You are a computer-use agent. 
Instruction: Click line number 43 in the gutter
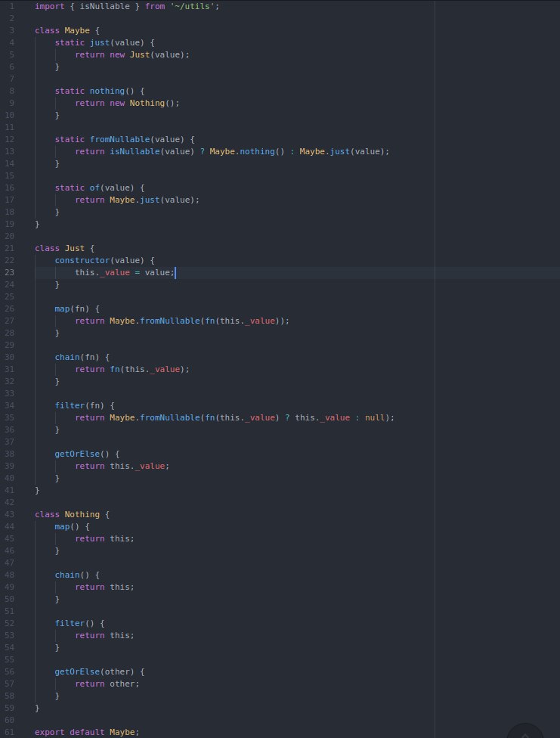point(9,514)
